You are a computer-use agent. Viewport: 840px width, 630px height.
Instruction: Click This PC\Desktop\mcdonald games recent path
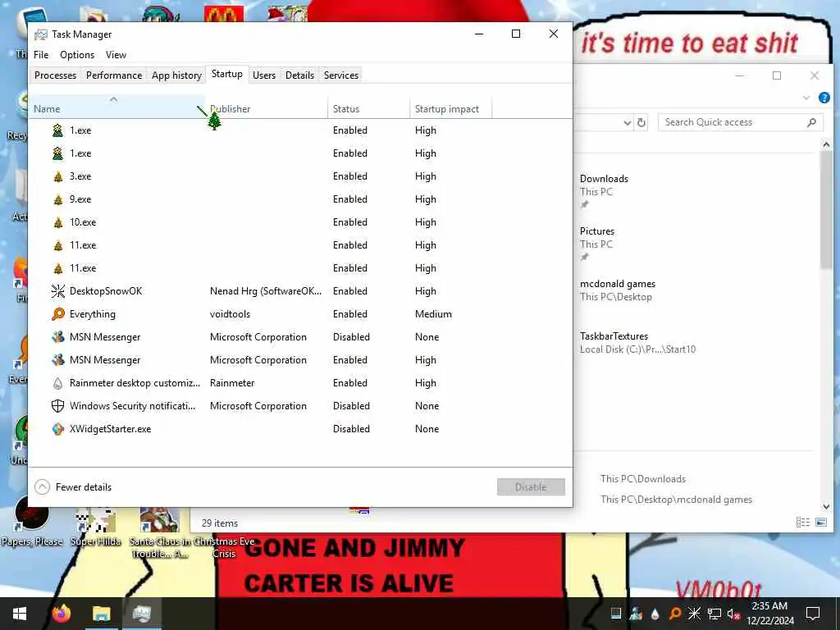click(676, 500)
